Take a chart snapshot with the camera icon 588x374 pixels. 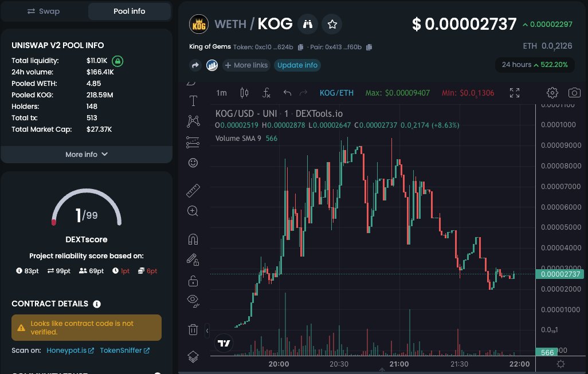tap(574, 92)
